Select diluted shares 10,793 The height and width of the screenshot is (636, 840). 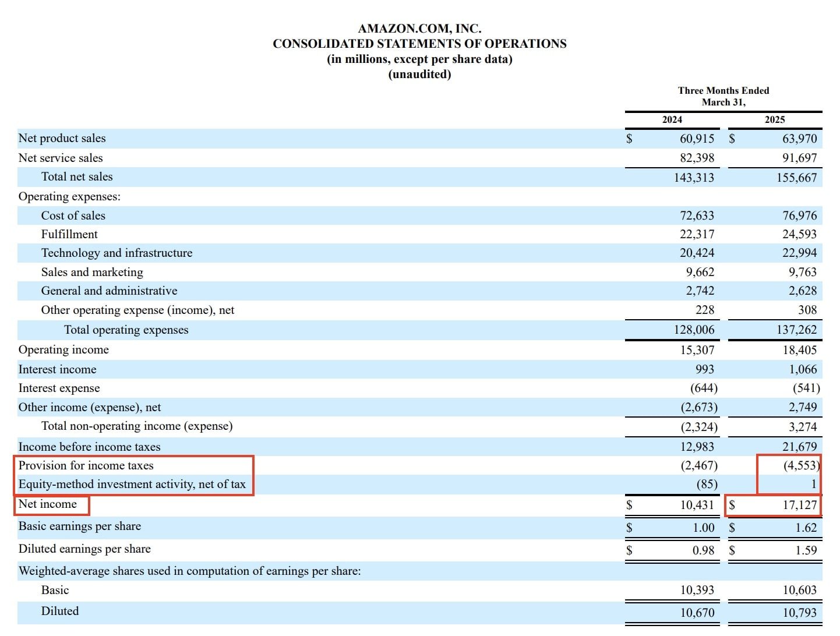tap(799, 613)
